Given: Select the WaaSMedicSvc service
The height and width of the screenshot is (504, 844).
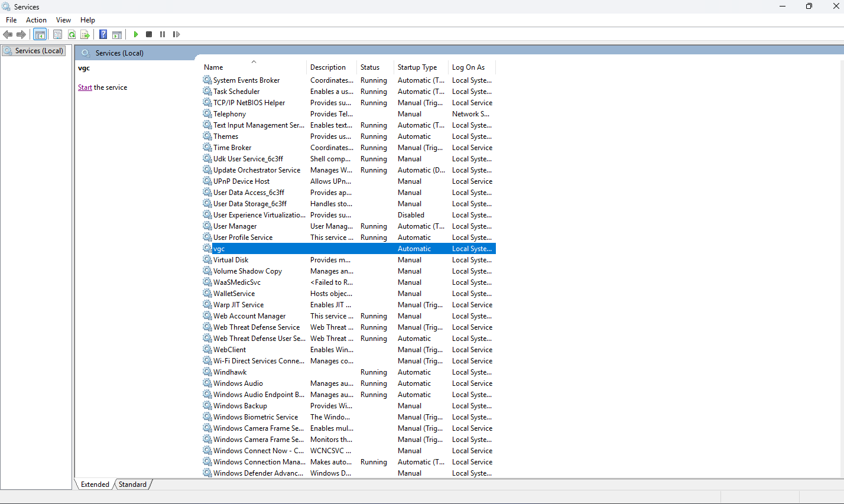Looking at the screenshot, I should point(349,282).
